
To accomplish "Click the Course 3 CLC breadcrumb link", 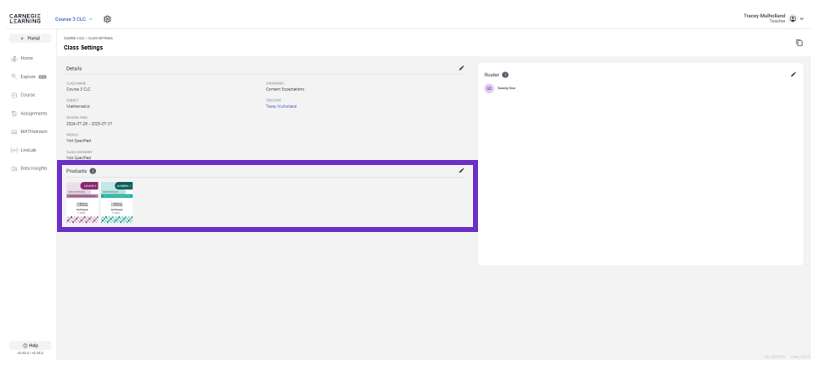I will (74, 38).
